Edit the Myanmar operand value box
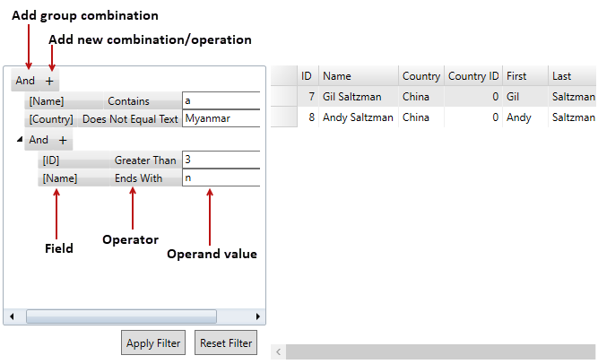 (x=220, y=118)
